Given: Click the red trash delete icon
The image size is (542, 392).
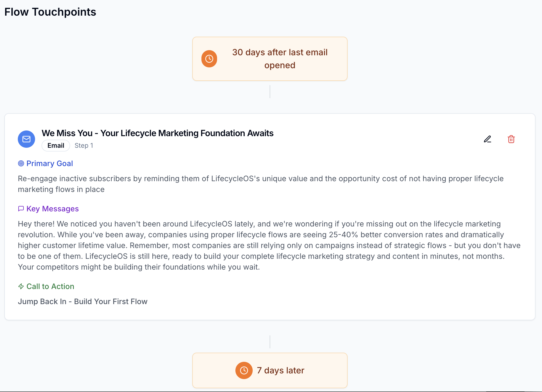Looking at the screenshot, I should coord(511,139).
